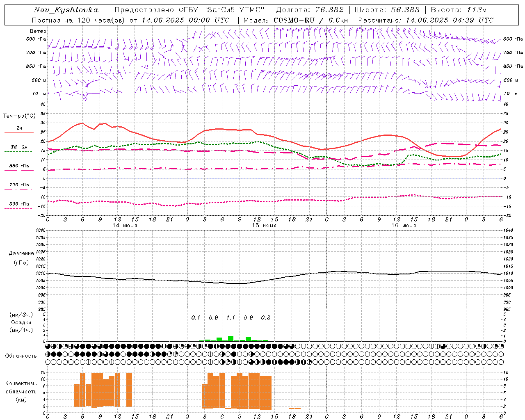Click the tallest green precipitation bar
The image size is (525, 420).
pos(231,339)
